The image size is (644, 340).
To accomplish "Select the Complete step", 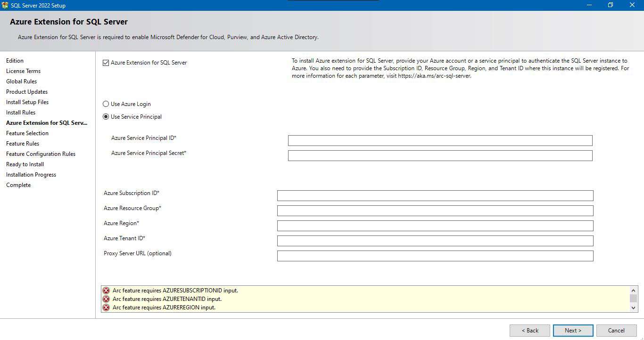I will pyautogui.click(x=18, y=185).
